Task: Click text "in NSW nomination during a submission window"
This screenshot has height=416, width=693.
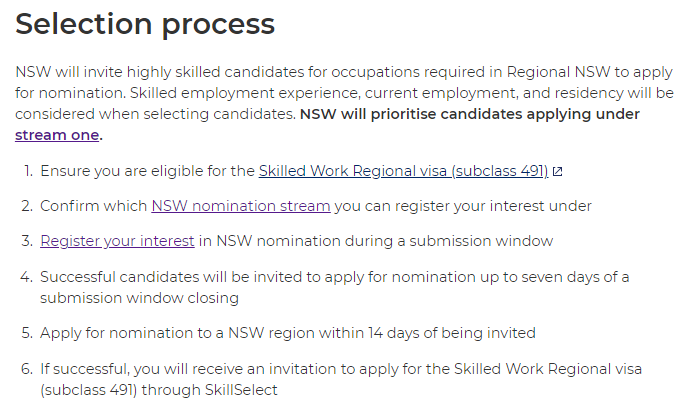Action: (x=376, y=241)
